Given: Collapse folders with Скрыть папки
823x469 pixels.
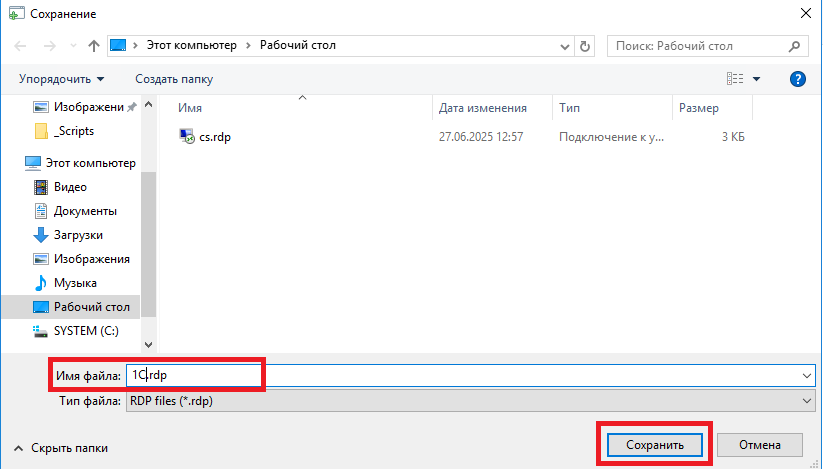Looking at the screenshot, I should 61,449.
